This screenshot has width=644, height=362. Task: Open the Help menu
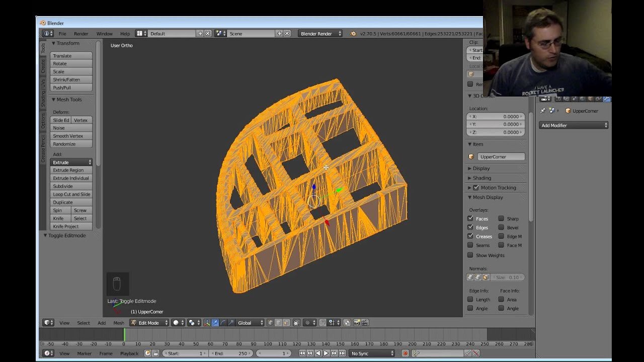[x=125, y=34]
